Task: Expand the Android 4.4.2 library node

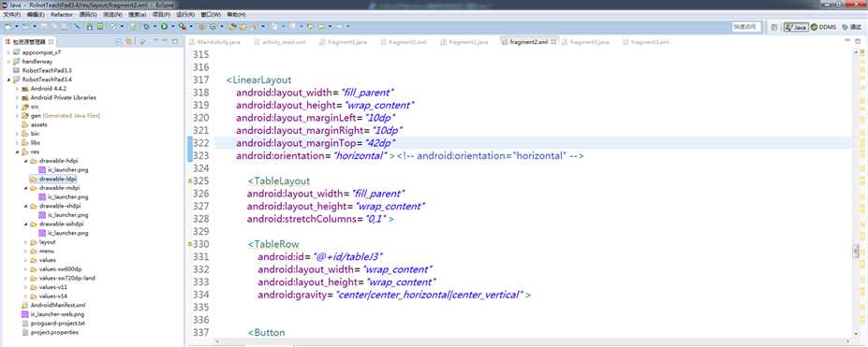Action: click(17, 89)
